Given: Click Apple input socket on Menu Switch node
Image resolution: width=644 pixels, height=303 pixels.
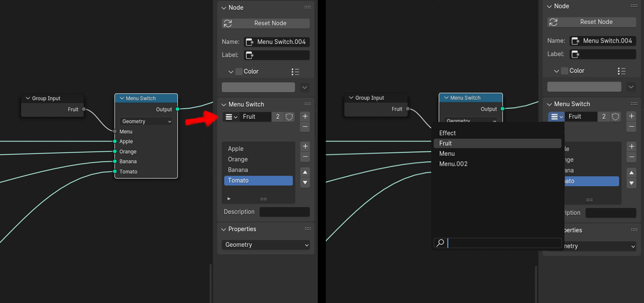Looking at the screenshot, I should pyautogui.click(x=115, y=142).
